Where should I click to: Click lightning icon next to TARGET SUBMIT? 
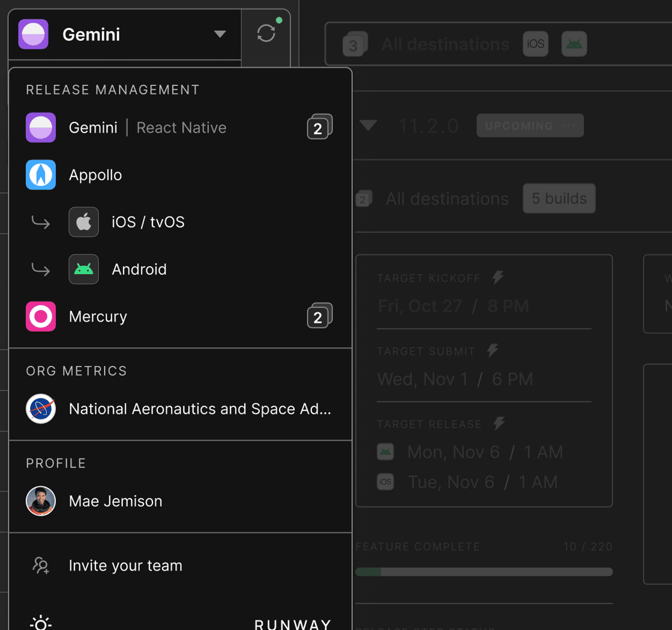pos(493,350)
